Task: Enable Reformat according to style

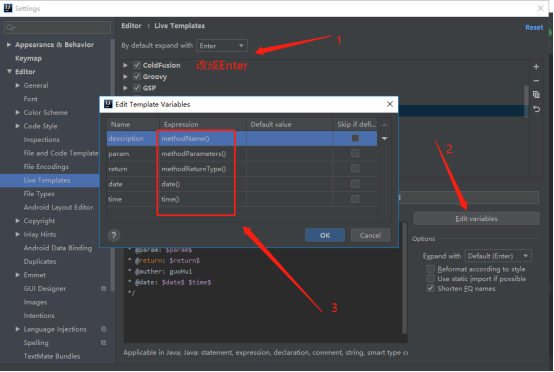Action: pos(431,269)
